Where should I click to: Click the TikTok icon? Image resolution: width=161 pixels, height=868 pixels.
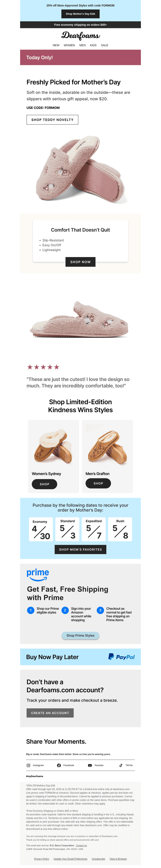tap(121, 765)
